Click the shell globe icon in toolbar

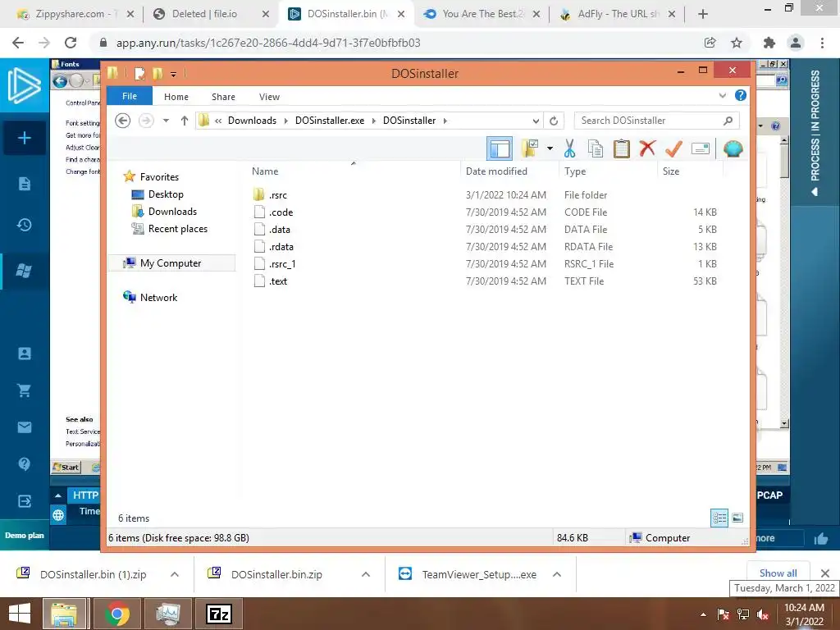pyautogui.click(x=733, y=148)
